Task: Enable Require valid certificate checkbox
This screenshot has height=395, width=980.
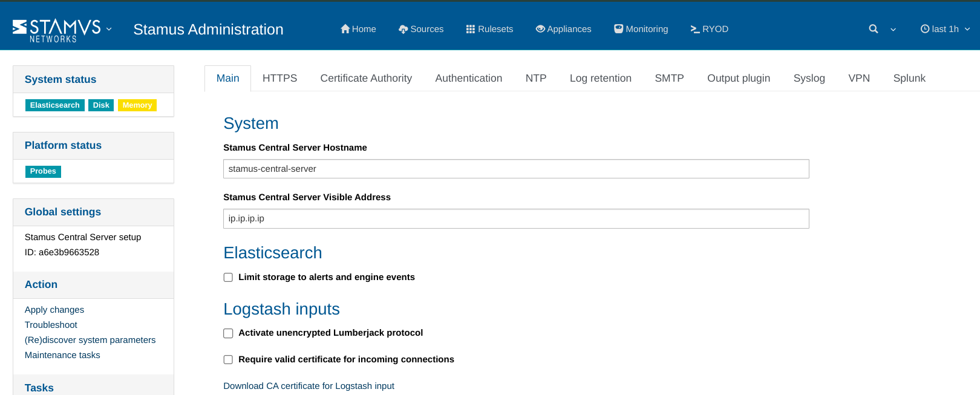Action: tap(228, 359)
